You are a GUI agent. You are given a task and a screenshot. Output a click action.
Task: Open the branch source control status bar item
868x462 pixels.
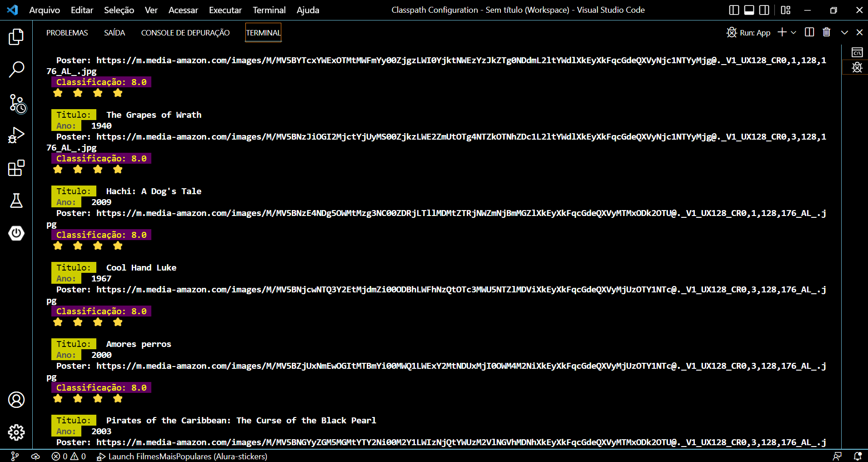[15, 456]
